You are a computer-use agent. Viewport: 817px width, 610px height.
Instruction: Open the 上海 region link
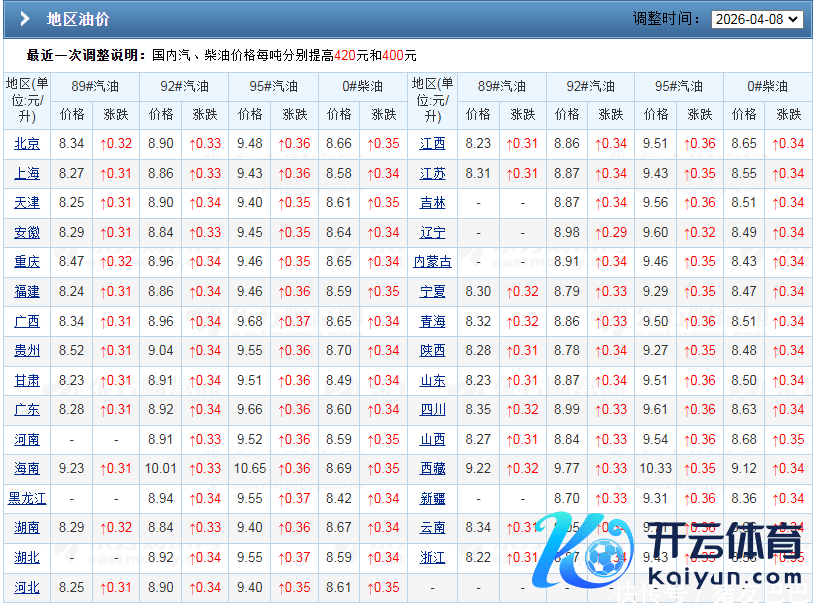(x=27, y=174)
